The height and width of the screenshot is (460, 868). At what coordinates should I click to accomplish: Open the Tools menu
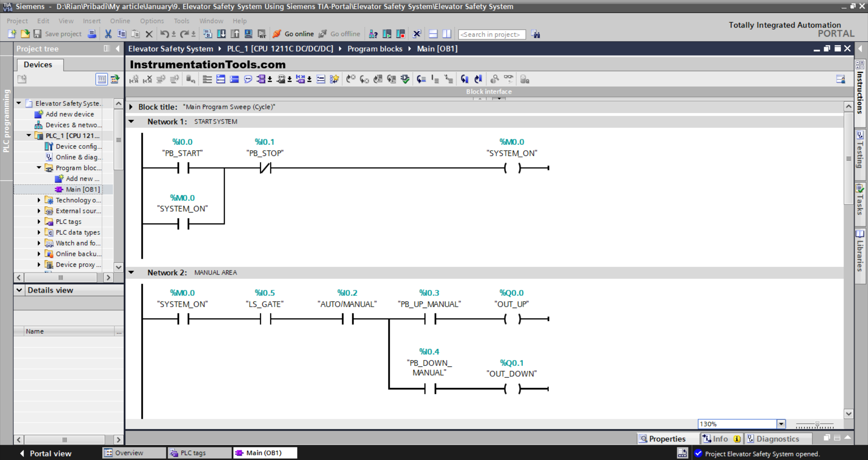tap(182, 21)
